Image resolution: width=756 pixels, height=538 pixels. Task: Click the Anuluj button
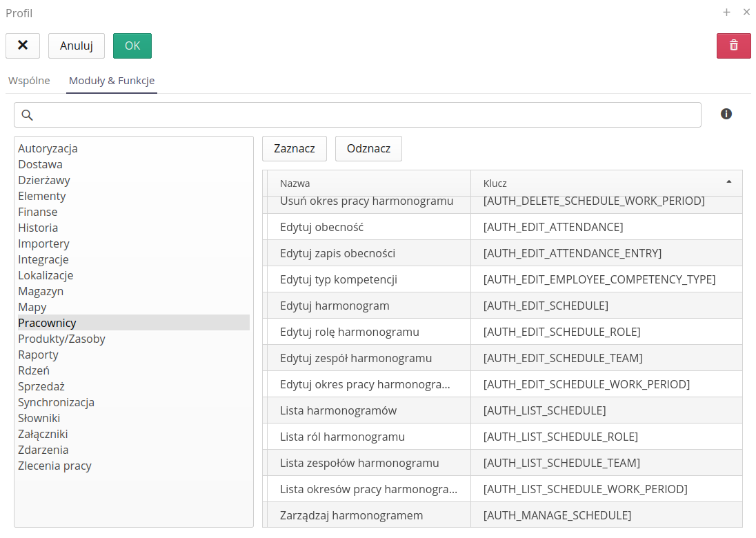click(76, 46)
